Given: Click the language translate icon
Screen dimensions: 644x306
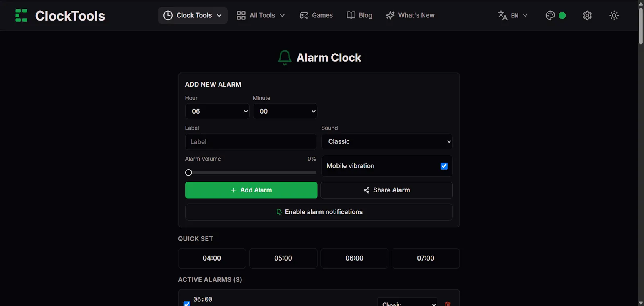Looking at the screenshot, I should pyautogui.click(x=502, y=15).
